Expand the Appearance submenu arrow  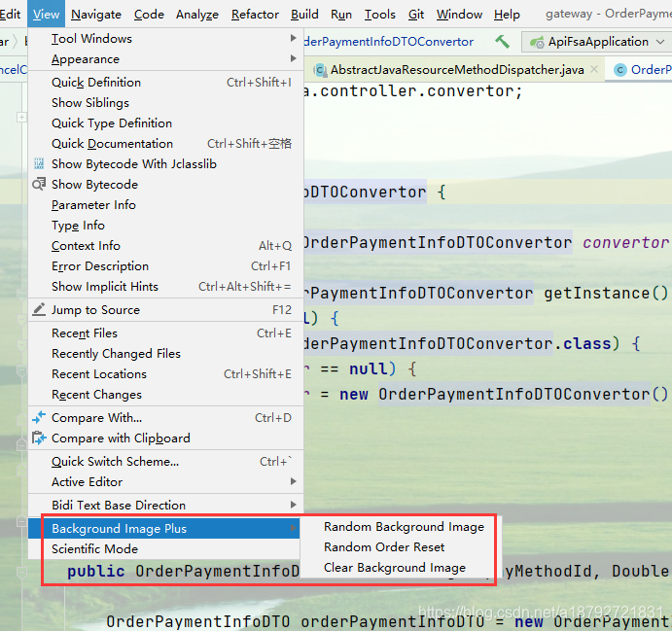293,58
